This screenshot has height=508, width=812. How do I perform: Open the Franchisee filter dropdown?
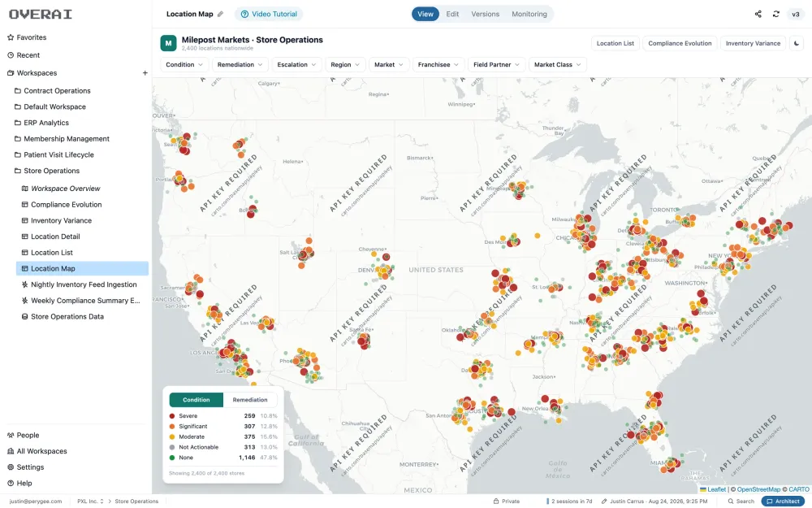point(438,65)
